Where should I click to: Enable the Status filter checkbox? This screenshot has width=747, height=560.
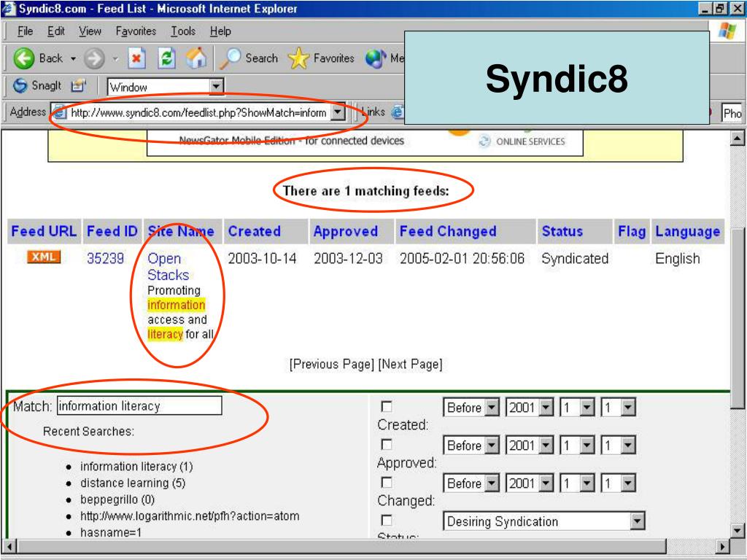coord(387,521)
